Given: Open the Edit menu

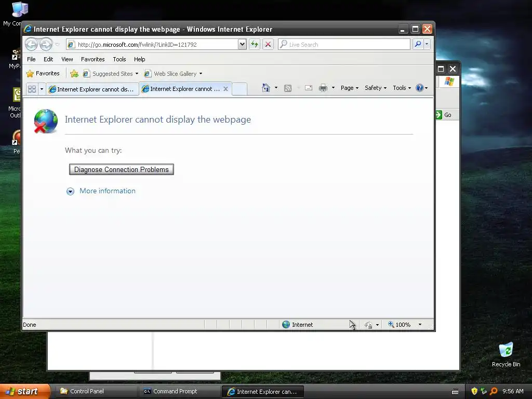Looking at the screenshot, I should 48,59.
